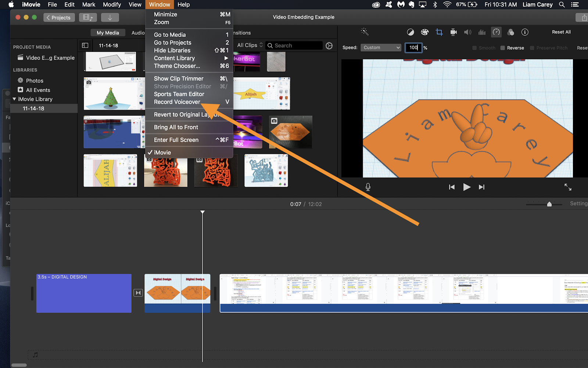Skip to next clip
The width and height of the screenshot is (588, 368).
[x=481, y=187]
